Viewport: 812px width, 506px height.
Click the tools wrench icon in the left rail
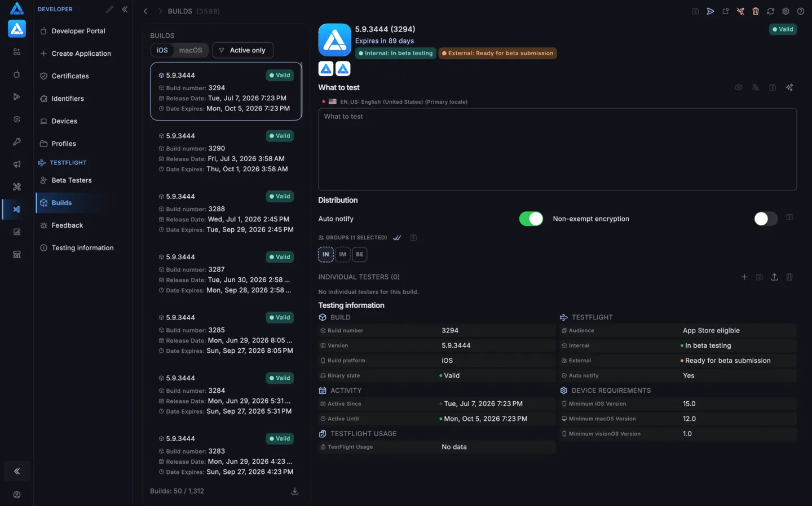(x=17, y=187)
